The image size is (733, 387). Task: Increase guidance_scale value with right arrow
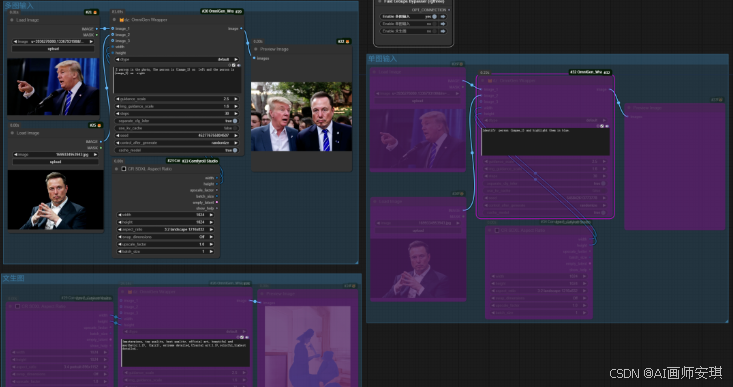[236, 99]
